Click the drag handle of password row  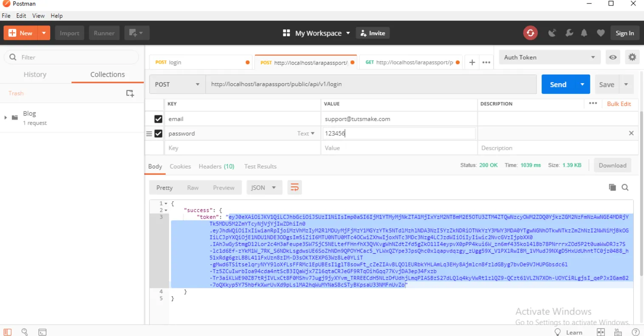(x=149, y=134)
